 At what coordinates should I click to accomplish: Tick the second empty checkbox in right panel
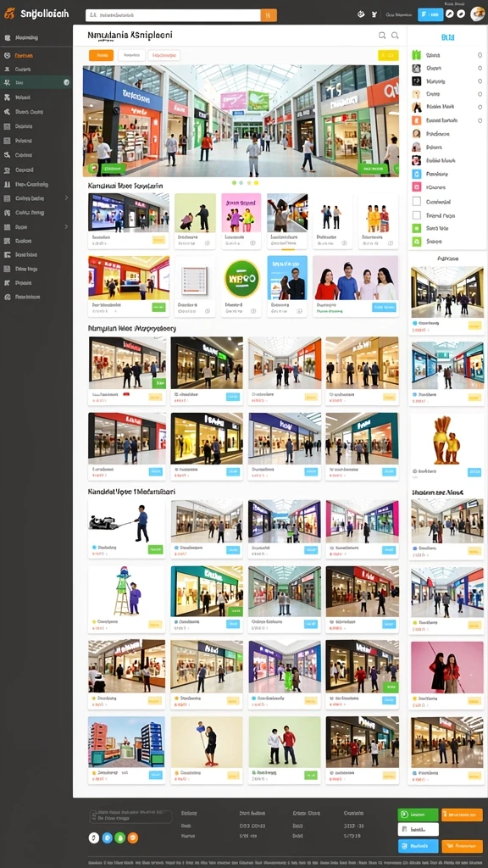tap(417, 215)
